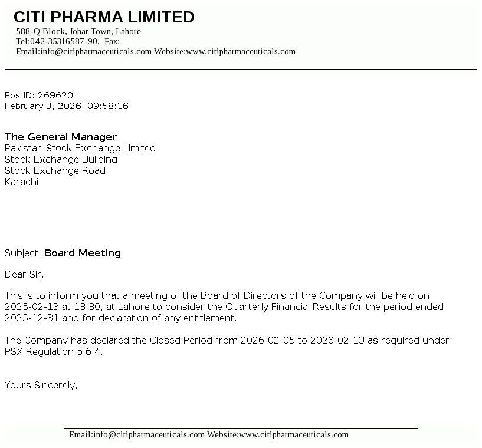Click the February 3, 2026 timestamp
Viewport: 482px width, 448px height.
pyautogui.click(x=66, y=106)
